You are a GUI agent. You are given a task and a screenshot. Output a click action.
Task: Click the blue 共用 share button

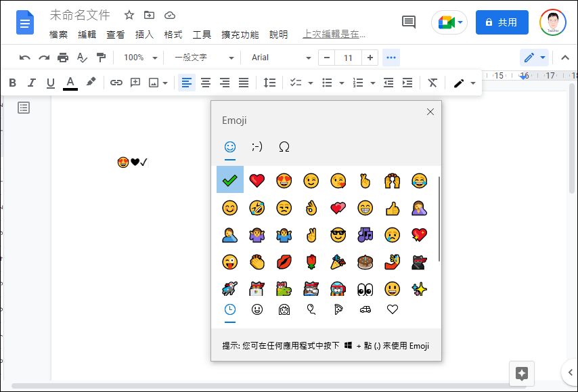tap(502, 22)
